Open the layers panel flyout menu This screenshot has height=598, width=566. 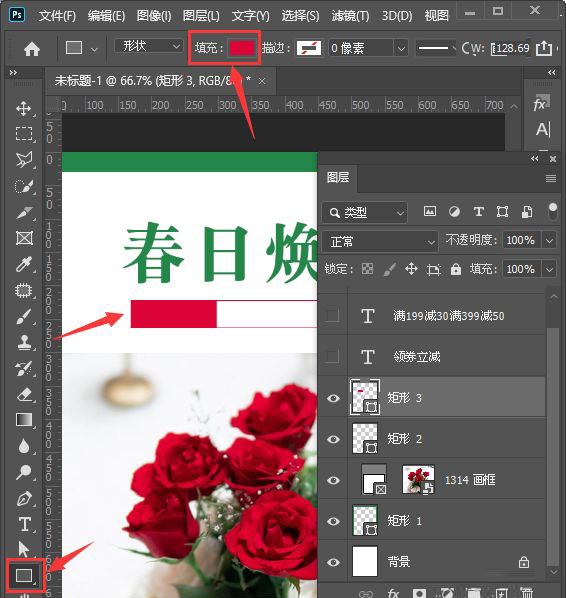point(550,178)
